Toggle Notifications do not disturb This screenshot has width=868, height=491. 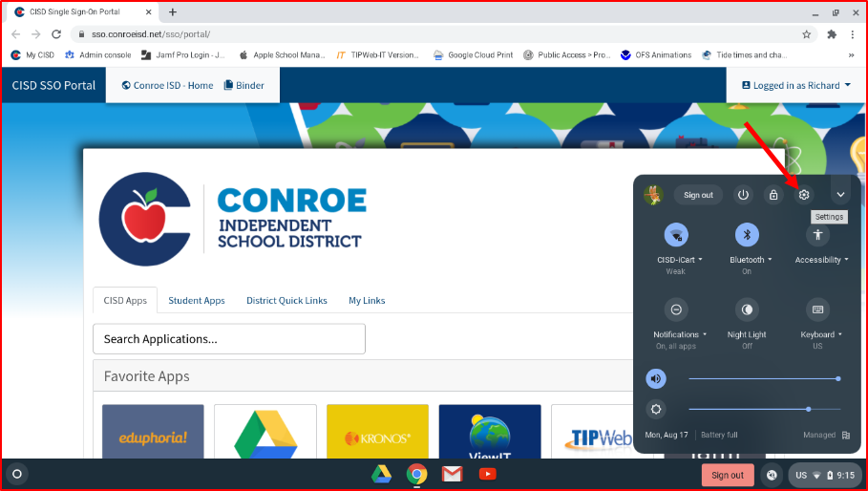click(x=676, y=310)
